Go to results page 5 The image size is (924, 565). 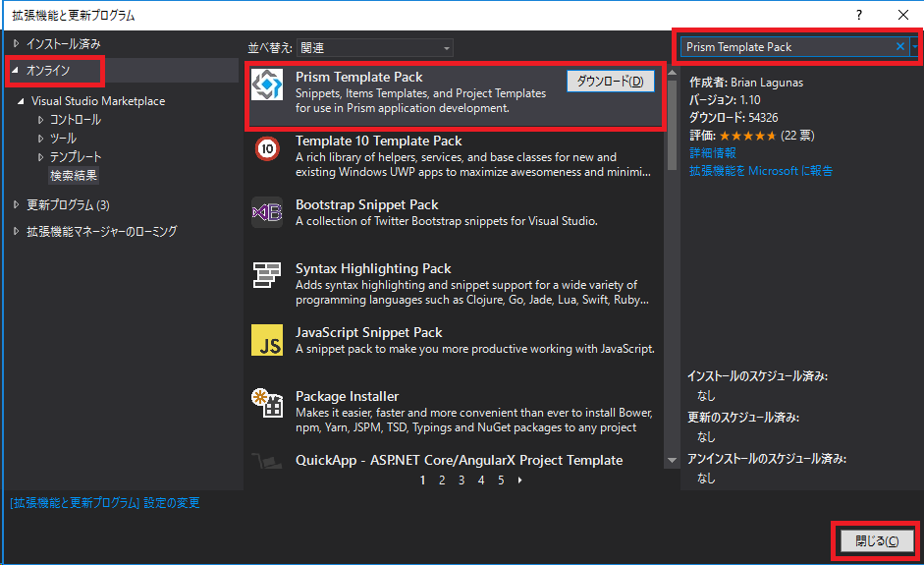click(x=501, y=480)
